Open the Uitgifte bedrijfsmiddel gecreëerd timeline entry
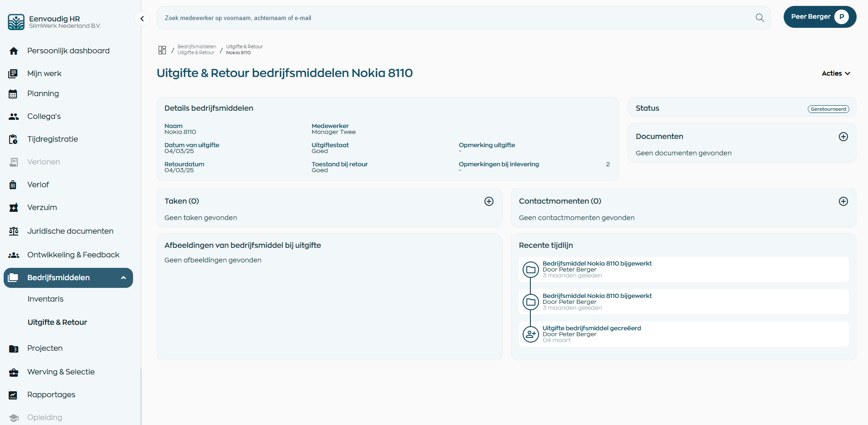Viewport: 868px width, 425px height. pyautogui.click(x=591, y=328)
